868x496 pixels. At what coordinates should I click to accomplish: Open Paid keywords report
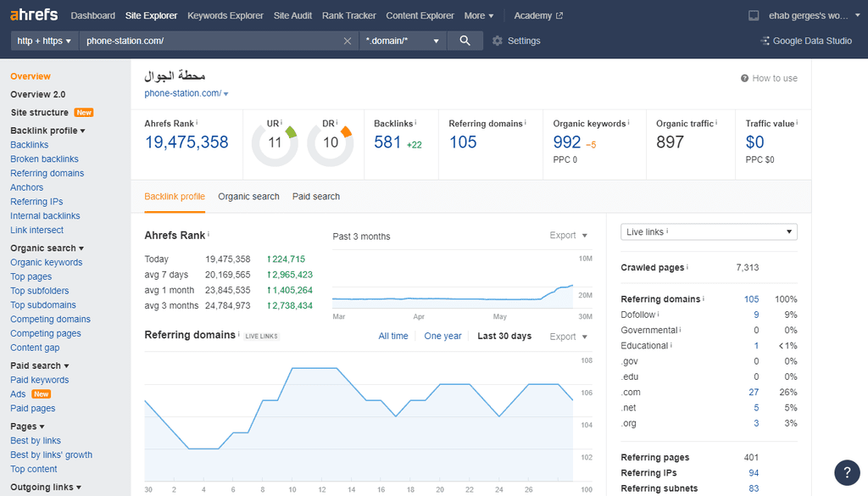[x=39, y=380]
